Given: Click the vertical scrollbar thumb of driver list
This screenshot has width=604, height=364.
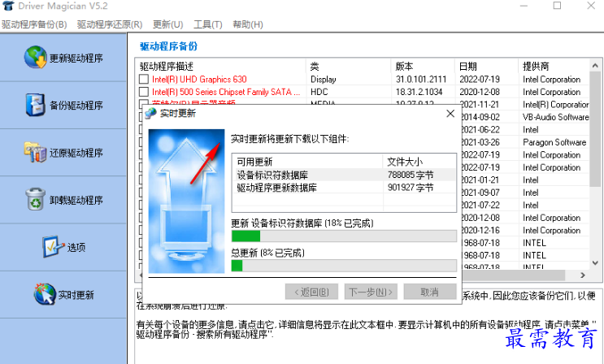Looking at the screenshot, I should point(595,129).
